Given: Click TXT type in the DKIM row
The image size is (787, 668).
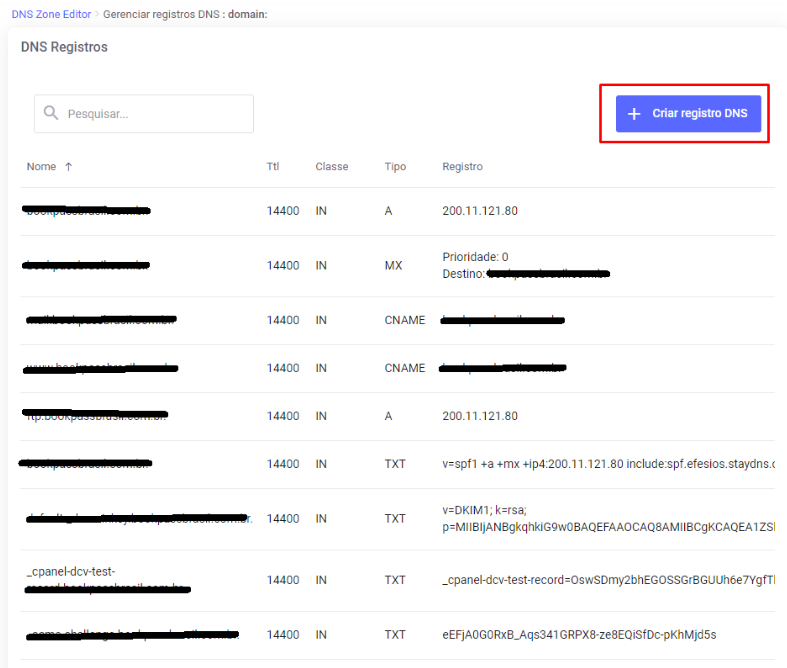Looking at the screenshot, I should pyautogui.click(x=395, y=518).
